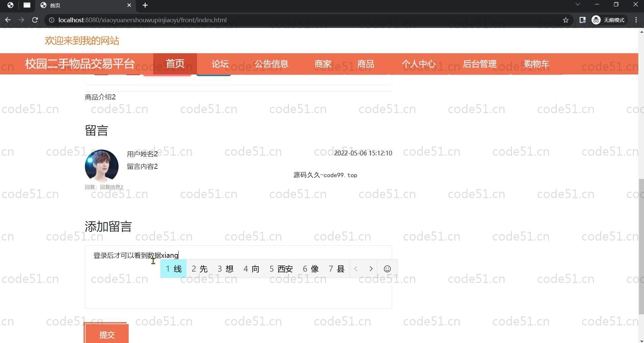Choose IME candidate 3 想

click(x=225, y=269)
